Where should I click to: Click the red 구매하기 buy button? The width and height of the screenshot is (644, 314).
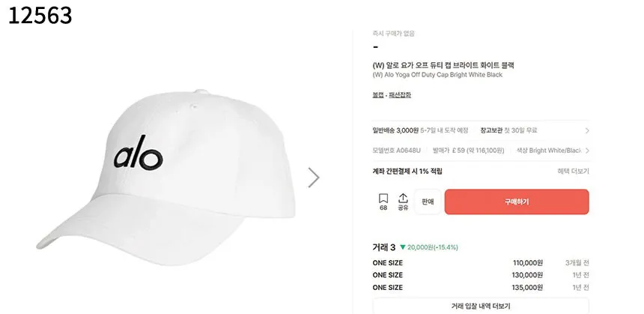pos(517,202)
